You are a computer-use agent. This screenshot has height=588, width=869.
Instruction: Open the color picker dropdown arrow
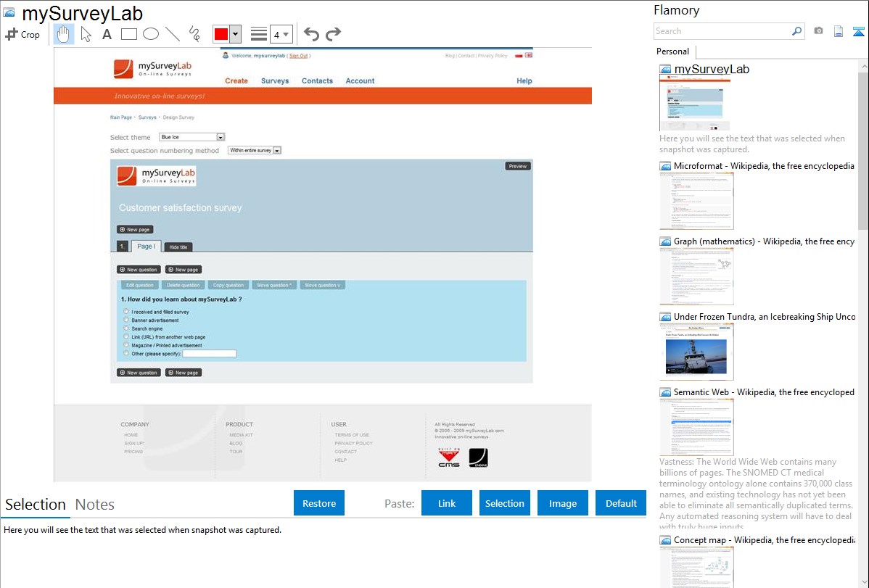point(235,34)
